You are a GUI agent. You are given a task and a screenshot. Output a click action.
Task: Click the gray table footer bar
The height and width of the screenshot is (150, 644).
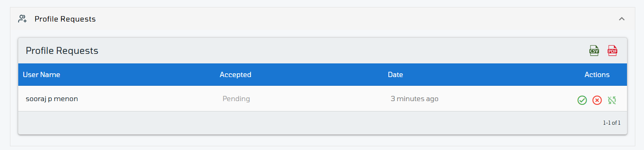tap(322, 123)
